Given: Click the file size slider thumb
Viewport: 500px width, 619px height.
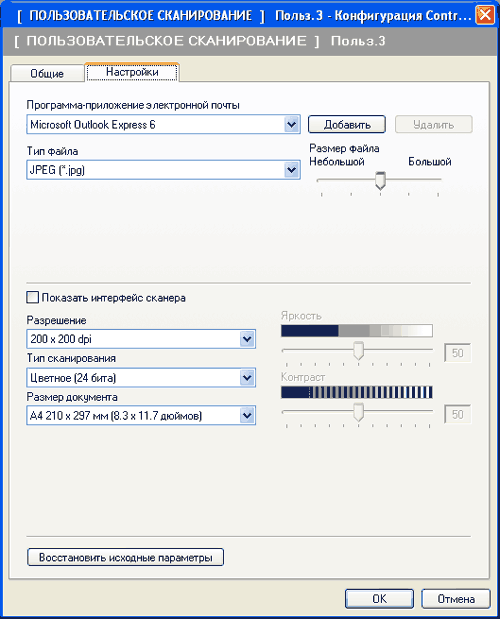Looking at the screenshot, I should [x=380, y=180].
